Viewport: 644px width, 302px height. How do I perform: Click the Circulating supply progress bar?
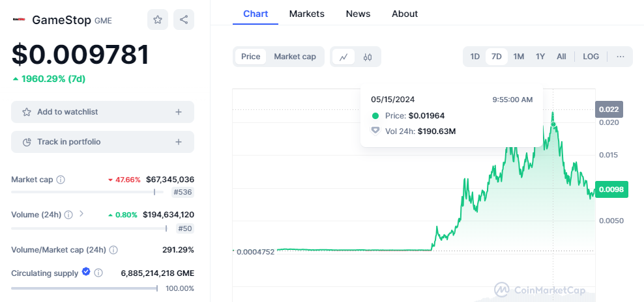84,288
